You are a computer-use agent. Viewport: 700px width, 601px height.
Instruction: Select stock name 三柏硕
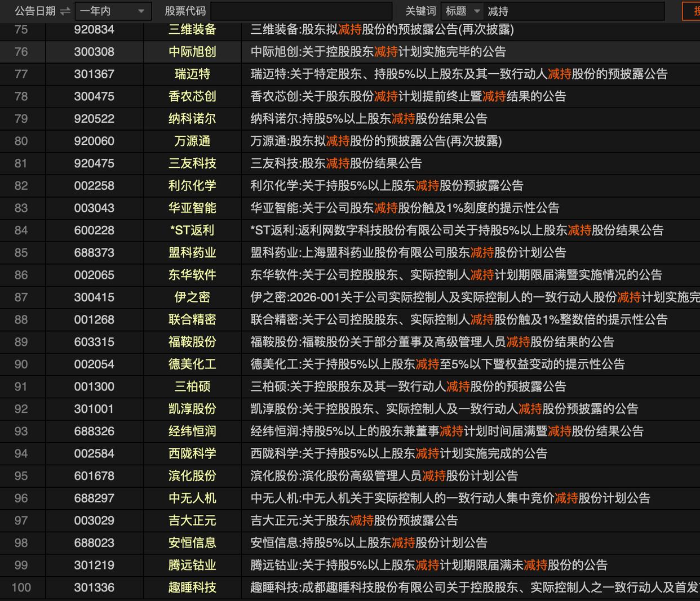192,386
